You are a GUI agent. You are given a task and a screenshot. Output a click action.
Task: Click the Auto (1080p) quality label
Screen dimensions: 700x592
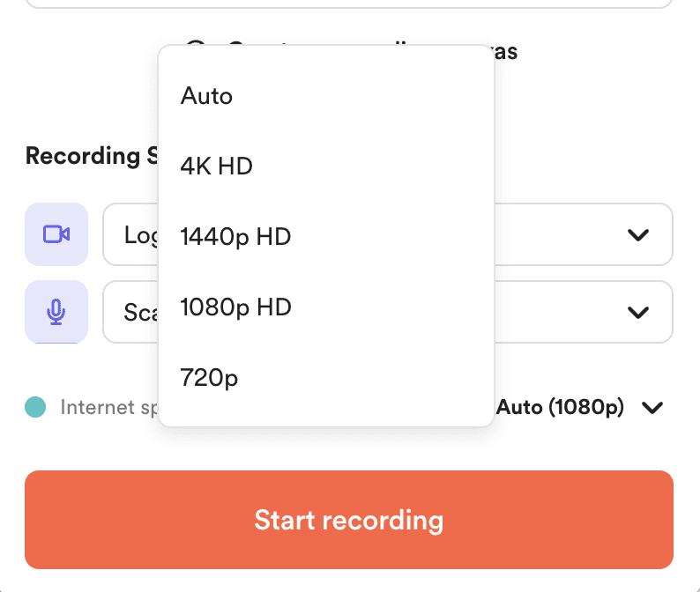pos(560,407)
